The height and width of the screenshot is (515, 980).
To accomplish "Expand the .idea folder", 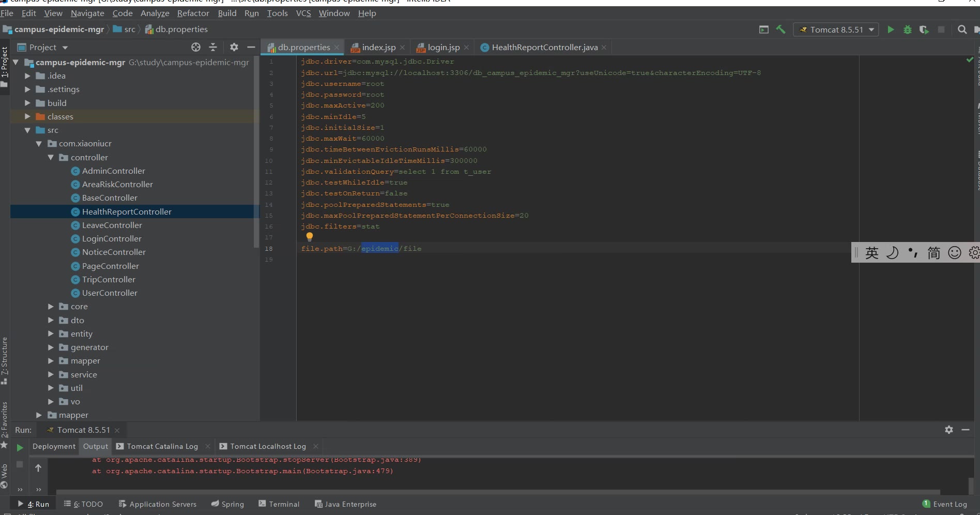I will point(27,75).
